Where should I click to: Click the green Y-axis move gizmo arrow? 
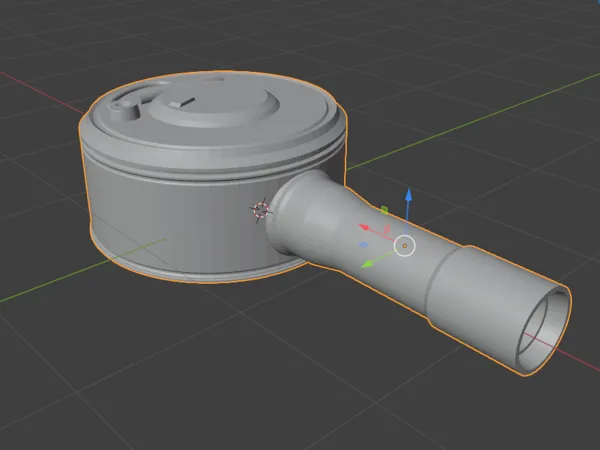(x=367, y=264)
